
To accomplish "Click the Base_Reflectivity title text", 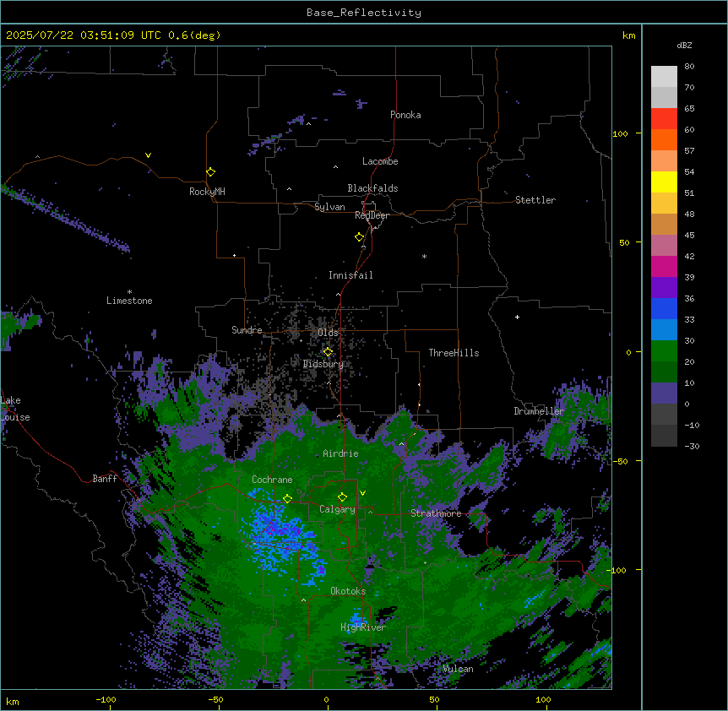I will [364, 13].
